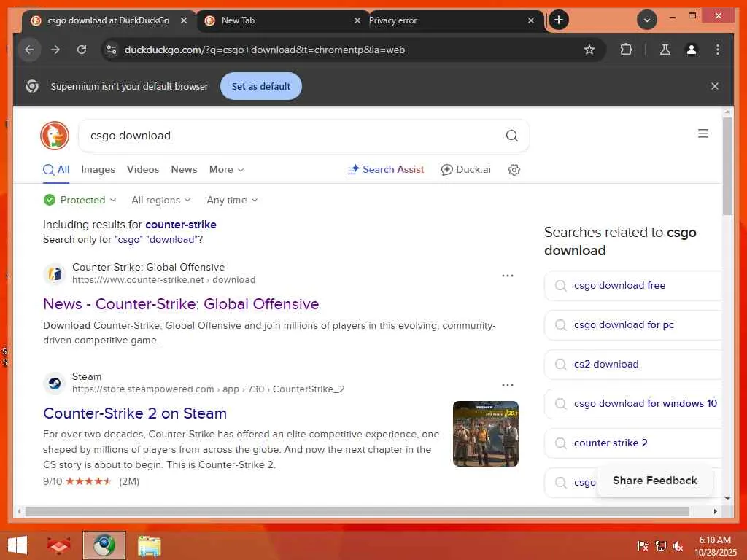This screenshot has height=560, width=747.
Task: Open the Action Center flag icon
Action: tap(643, 546)
